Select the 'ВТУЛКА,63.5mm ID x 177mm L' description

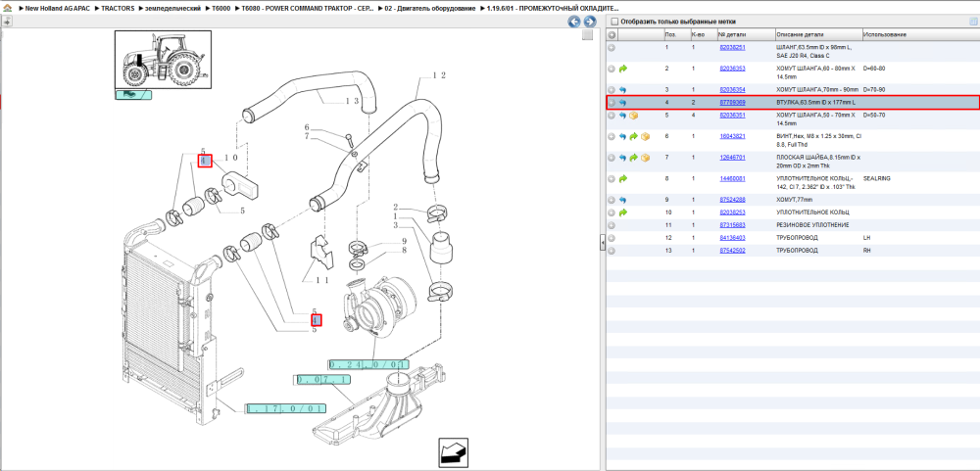click(x=816, y=103)
